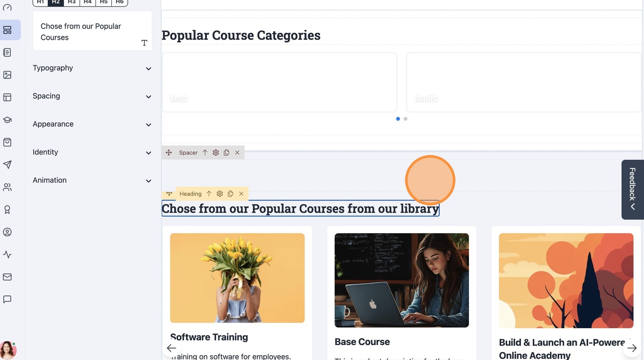Open the Software Training course thumbnail

tap(237, 278)
